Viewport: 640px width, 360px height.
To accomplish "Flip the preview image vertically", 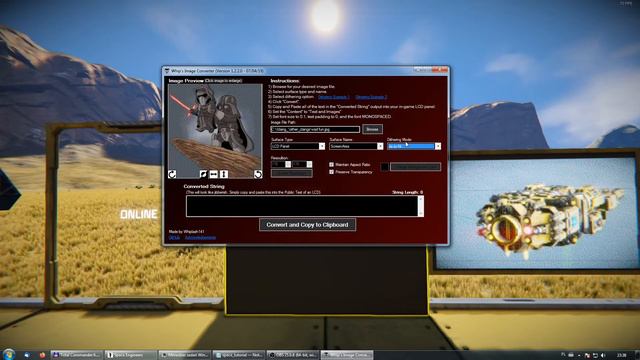I will tap(224, 174).
